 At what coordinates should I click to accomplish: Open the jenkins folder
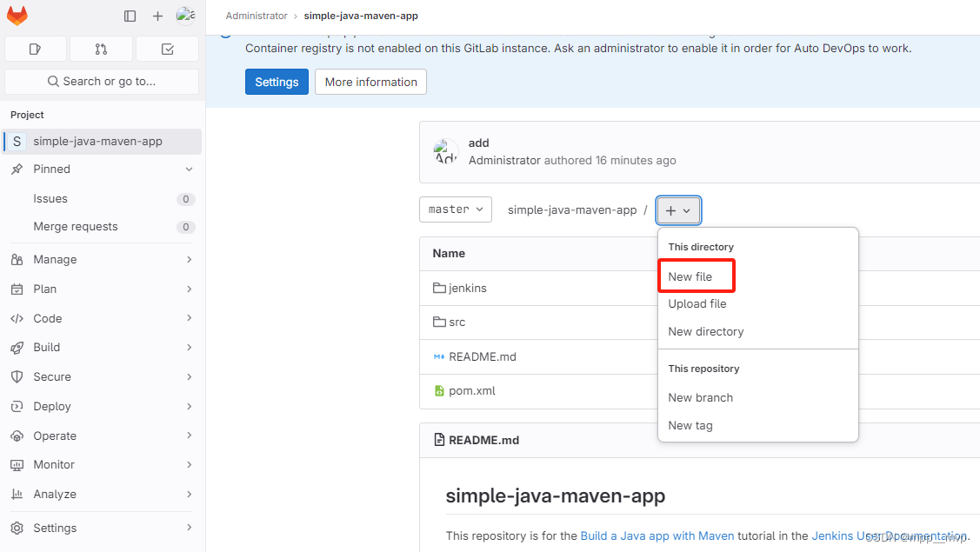coord(468,289)
